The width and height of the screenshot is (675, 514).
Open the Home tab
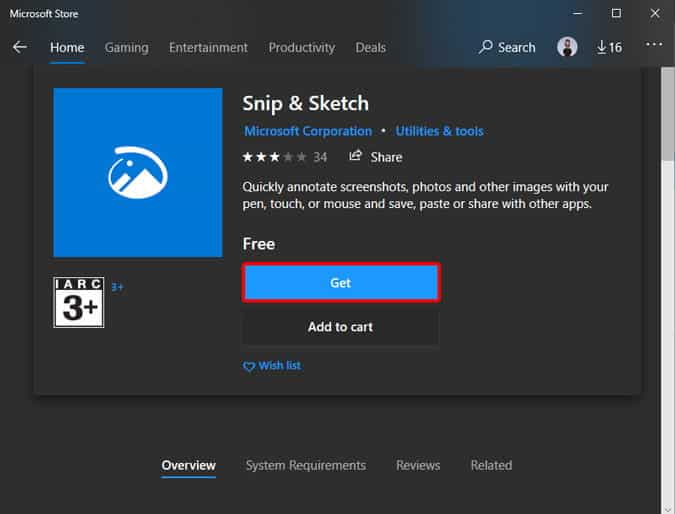67,47
